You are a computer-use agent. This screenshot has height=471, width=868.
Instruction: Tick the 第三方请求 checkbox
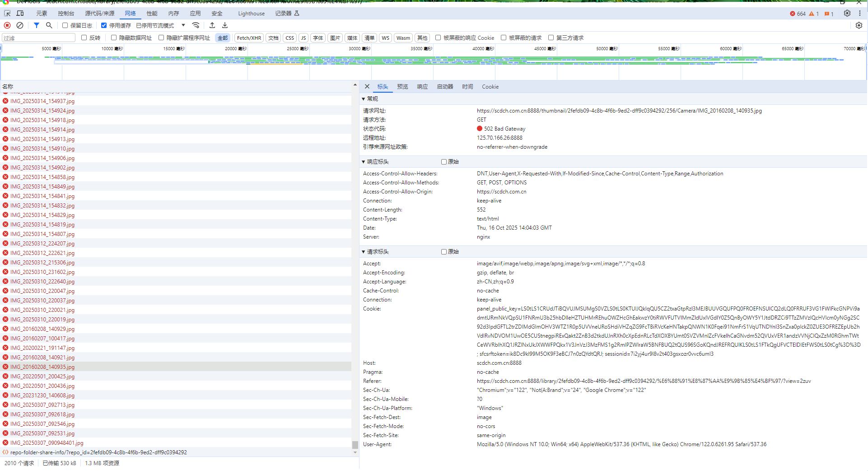tap(551, 38)
